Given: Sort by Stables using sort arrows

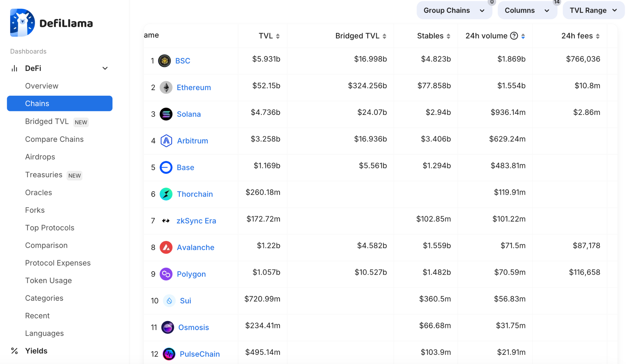Looking at the screenshot, I should pyautogui.click(x=448, y=36).
